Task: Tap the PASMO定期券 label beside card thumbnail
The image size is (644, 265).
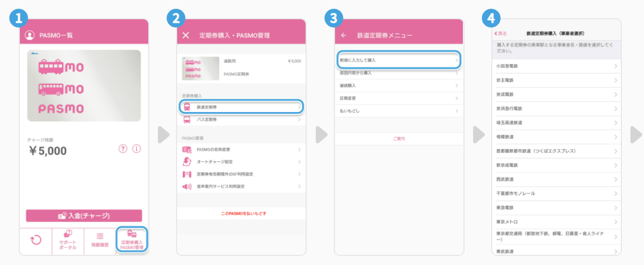Action: (x=237, y=74)
